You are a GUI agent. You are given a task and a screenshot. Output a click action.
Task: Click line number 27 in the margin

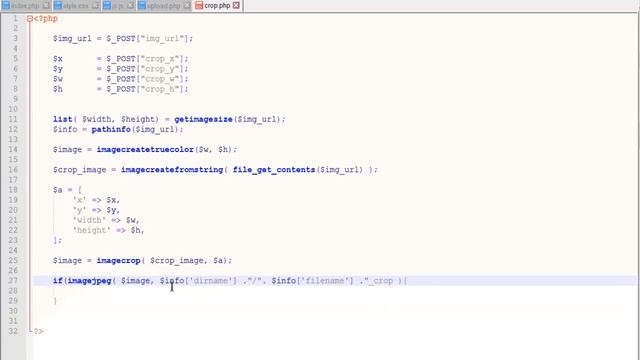pyautogui.click(x=13, y=280)
